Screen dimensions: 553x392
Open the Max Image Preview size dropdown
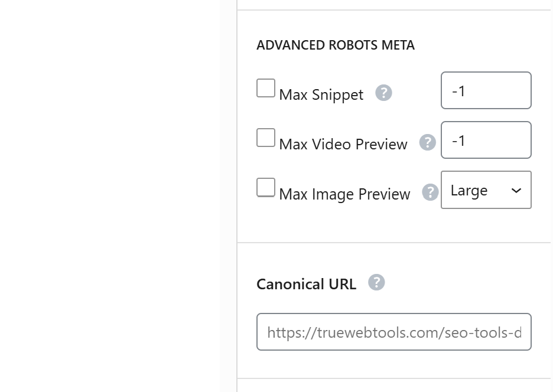click(486, 190)
